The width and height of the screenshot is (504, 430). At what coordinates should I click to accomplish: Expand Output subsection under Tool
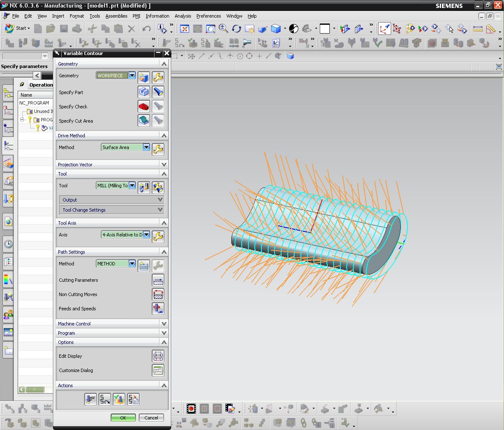point(160,200)
